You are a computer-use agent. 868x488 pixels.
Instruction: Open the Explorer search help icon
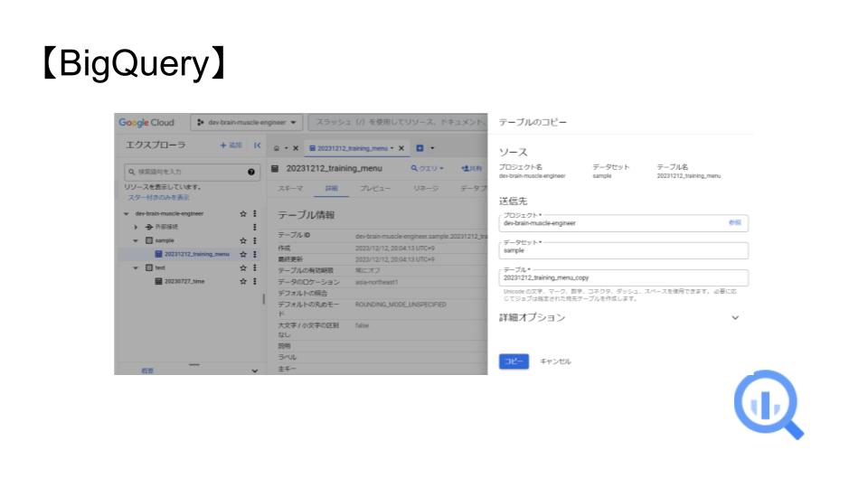point(251,172)
